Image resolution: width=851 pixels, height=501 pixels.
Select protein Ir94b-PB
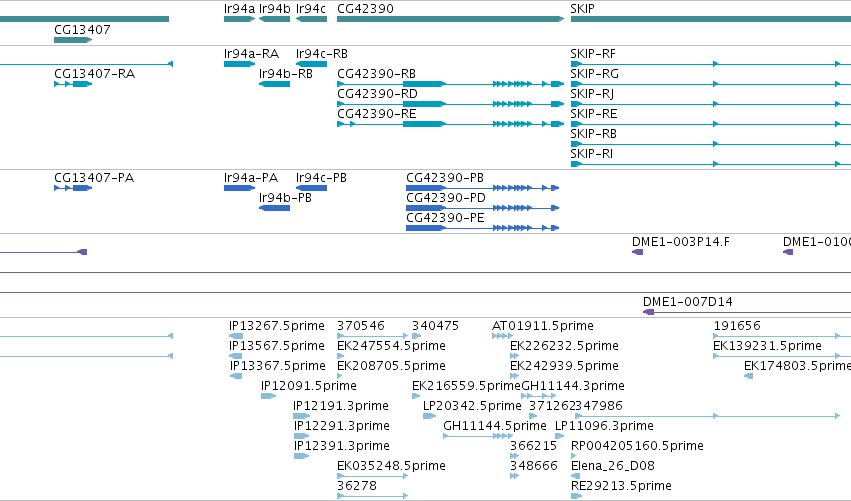tap(274, 208)
